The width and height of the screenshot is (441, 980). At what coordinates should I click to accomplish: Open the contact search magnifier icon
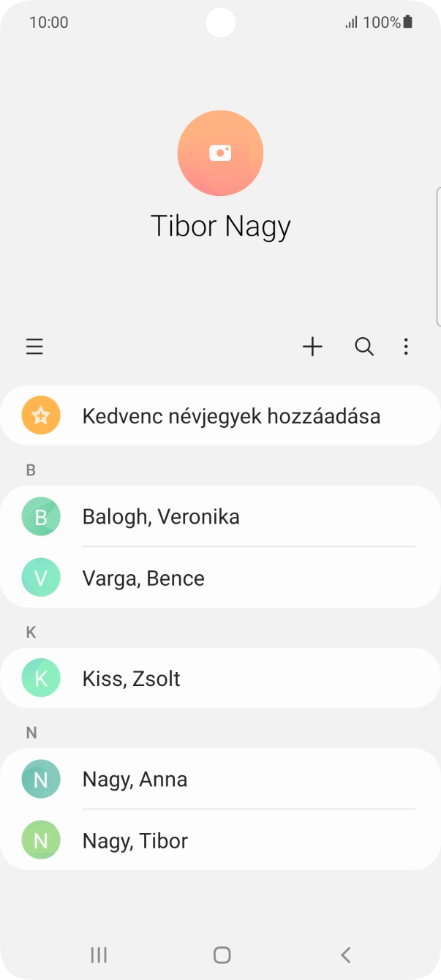363,346
